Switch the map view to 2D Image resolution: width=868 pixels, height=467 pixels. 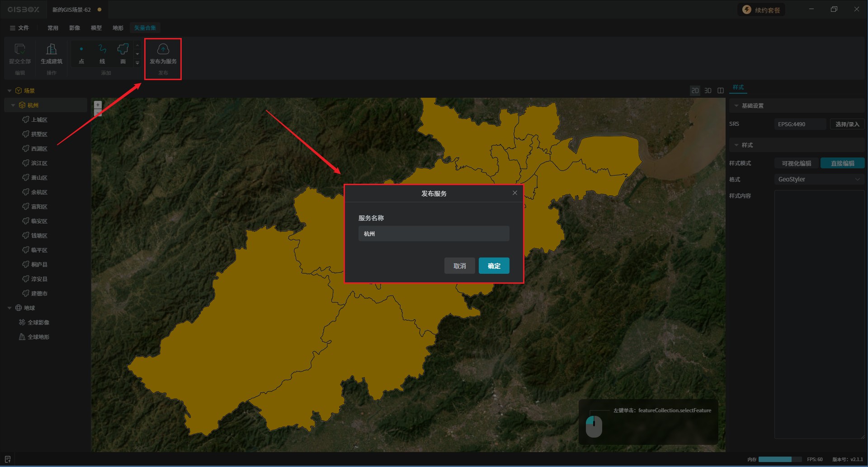[x=695, y=91]
